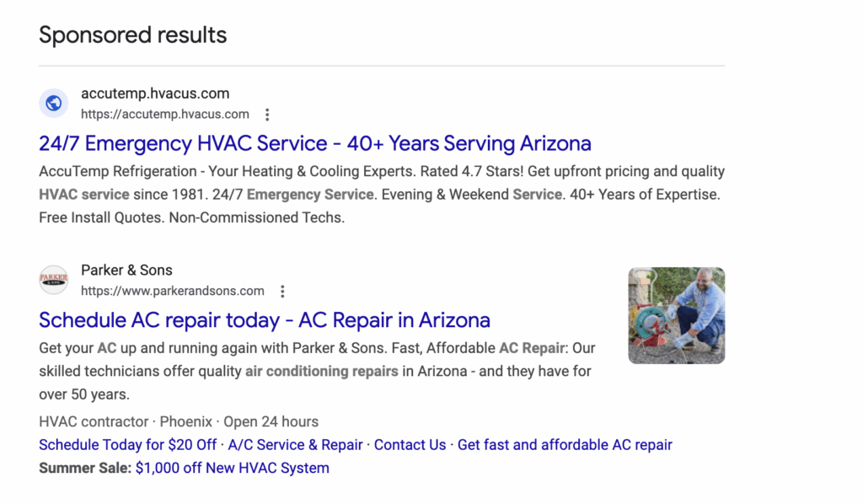The width and height of the screenshot is (863, 504).
Task: Click the Contact Us sitelink
Action: point(410,444)
